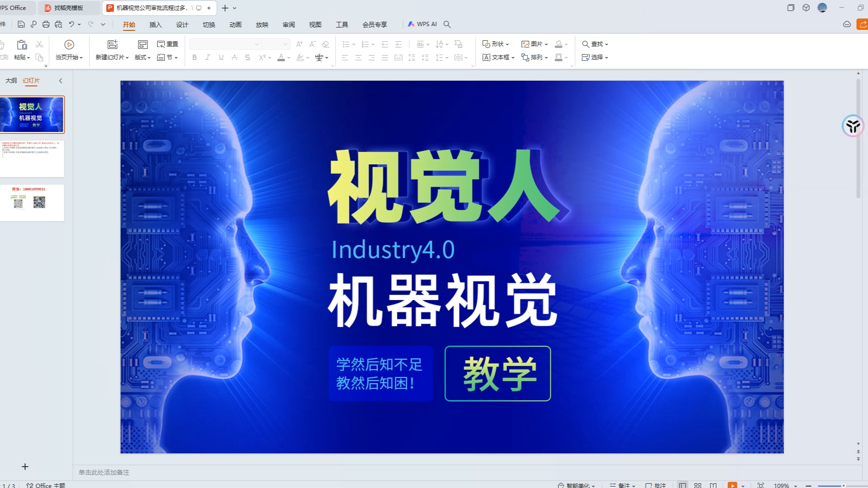Click the Decrease indent icon
The height and width of the screenshot is (488, 868).
click(385, 44)
